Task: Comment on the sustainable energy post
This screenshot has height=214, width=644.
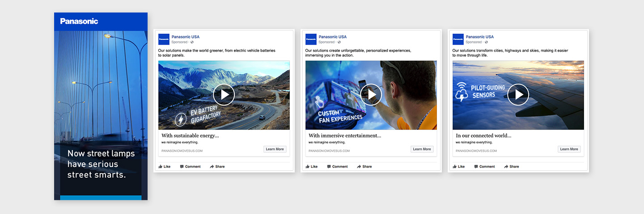Action: pos(191,167)
